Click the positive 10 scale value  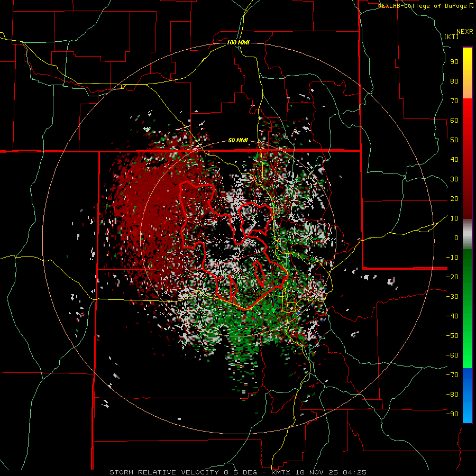point(454,218)
